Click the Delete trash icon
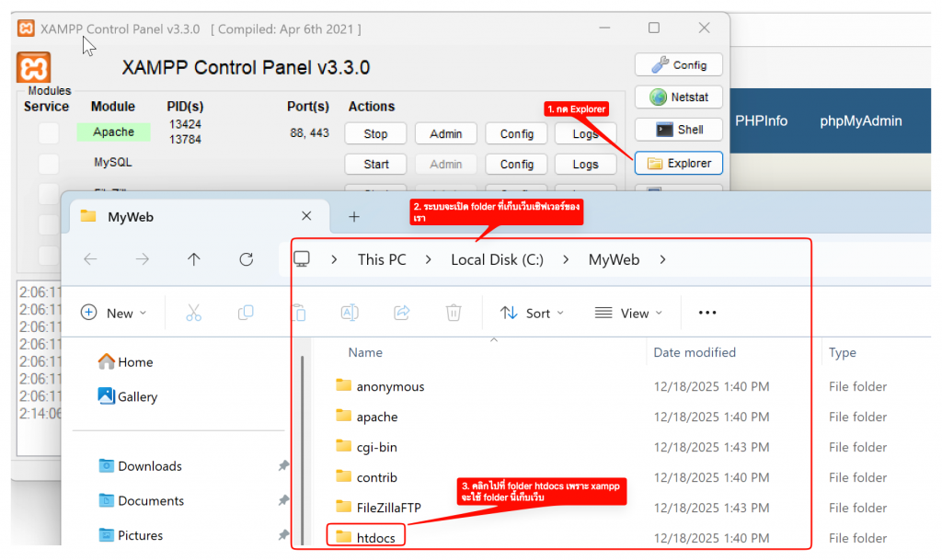The width and height of the screenshot is (942, 560). (454, 313)
